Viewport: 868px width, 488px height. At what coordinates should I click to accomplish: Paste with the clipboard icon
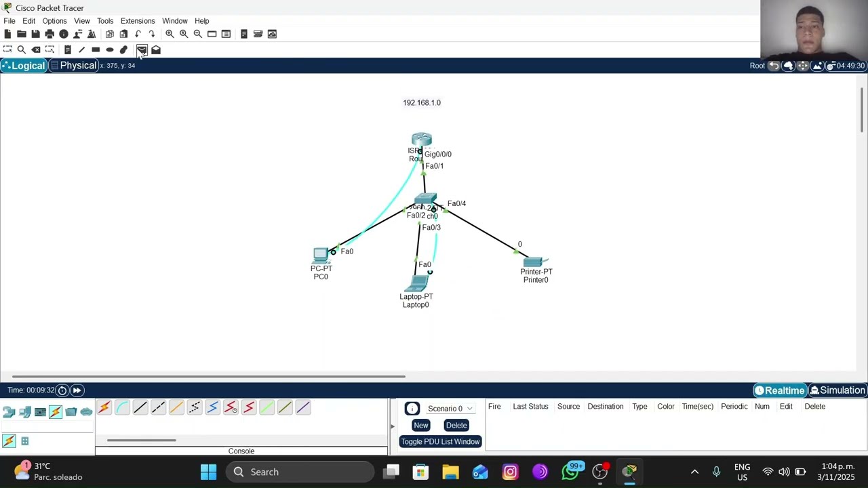coord(123,34)
